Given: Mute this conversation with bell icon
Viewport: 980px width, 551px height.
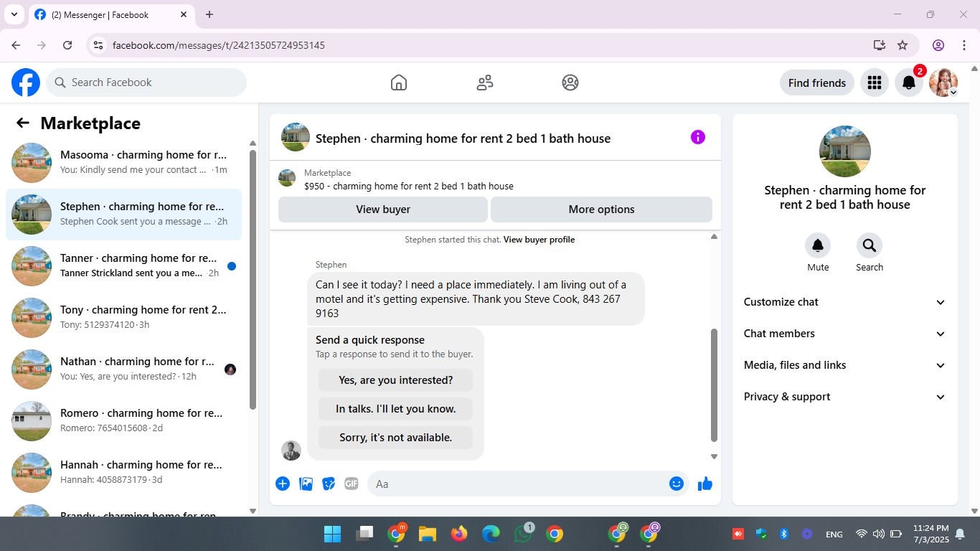Looking at the screenshot, I should pos(818,246).
